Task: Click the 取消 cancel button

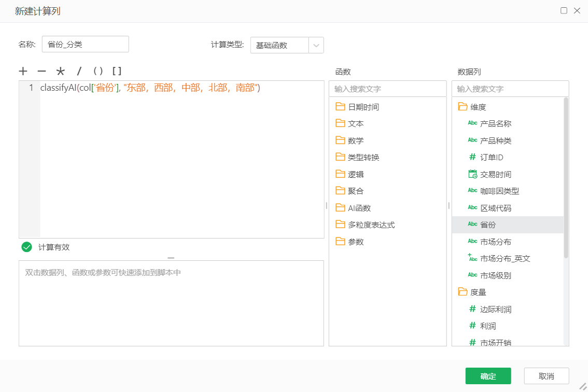Action: click(545, 376)
